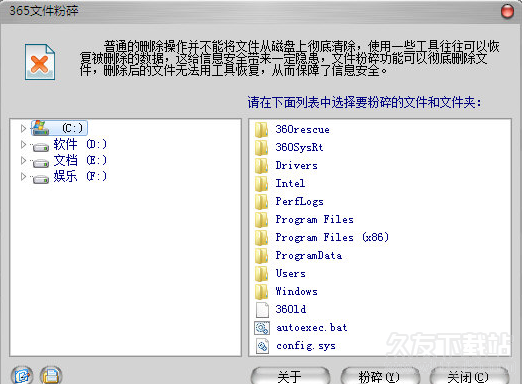Select the ProgramData folder icon
522x384 pixels.
(x=261, y=256)
